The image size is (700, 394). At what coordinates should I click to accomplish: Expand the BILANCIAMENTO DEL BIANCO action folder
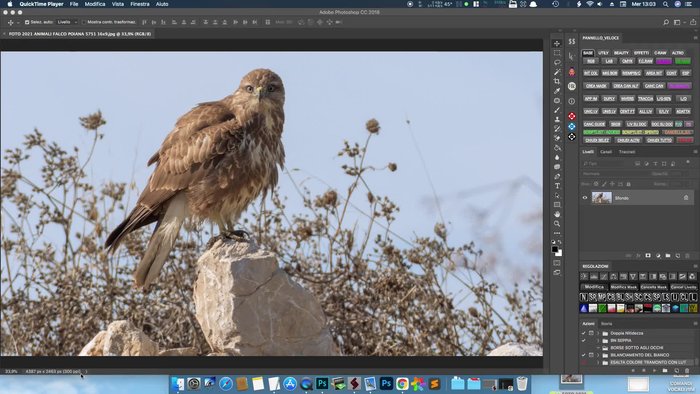(x=598, y=355)
